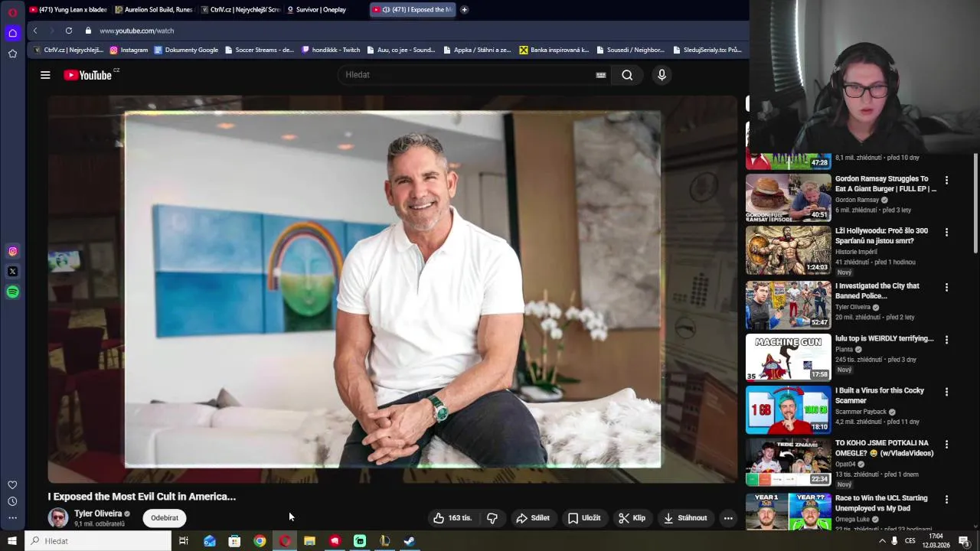Select the I Exposed the Most tab
This screenshot has height=551, width=980.
413,10
